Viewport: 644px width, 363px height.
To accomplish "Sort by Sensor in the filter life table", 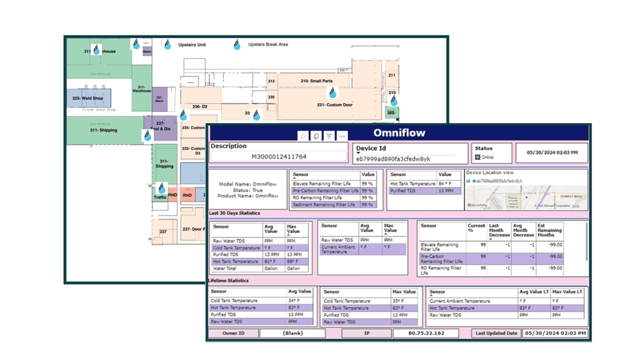I will [x=301, y=175].
